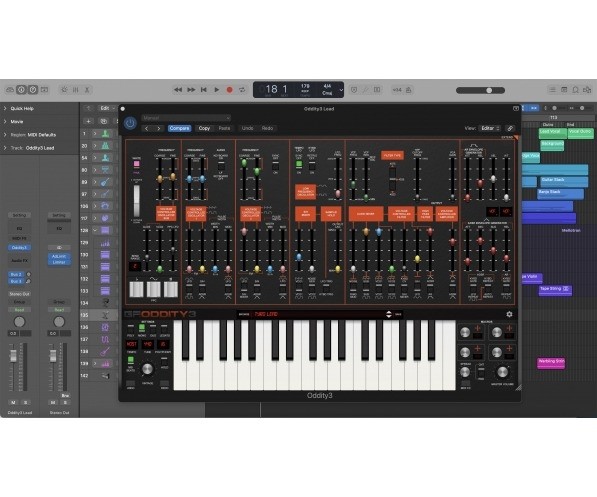
Task: Toggle the plug-in power bypass button
Action: click(130, 123)
